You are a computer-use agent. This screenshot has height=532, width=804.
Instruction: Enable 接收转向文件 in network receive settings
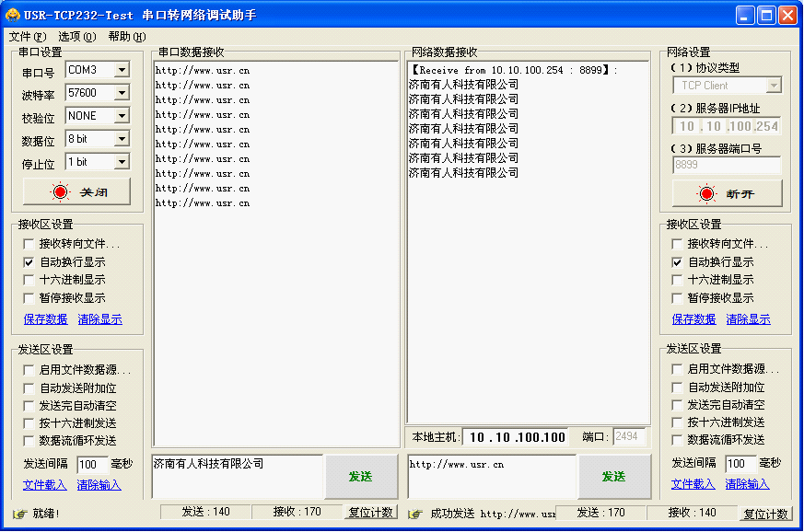click(x=675, y=244)
